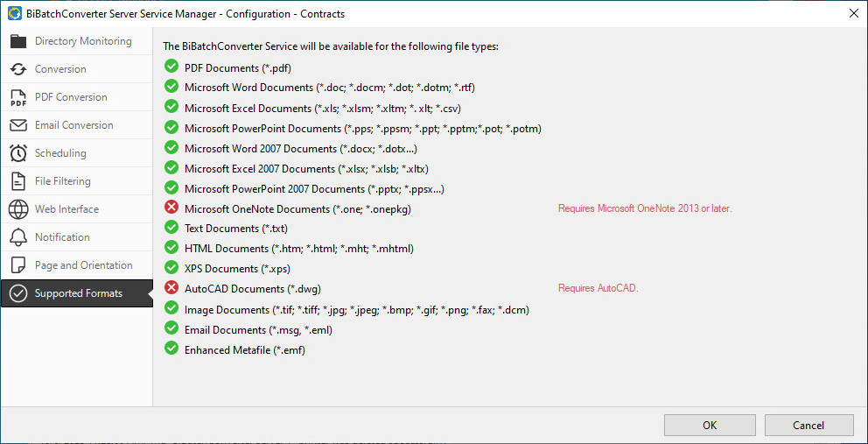Click the Email Conversion envelope icon
Image resolution: width=868 pixels, height=444 pixels.
tap(18, 125)
